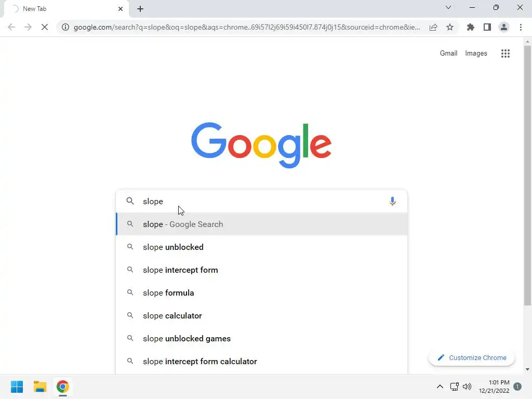The image size is (532, 399).
Task: Show hidden system tray icons
Action: [440, 387]
